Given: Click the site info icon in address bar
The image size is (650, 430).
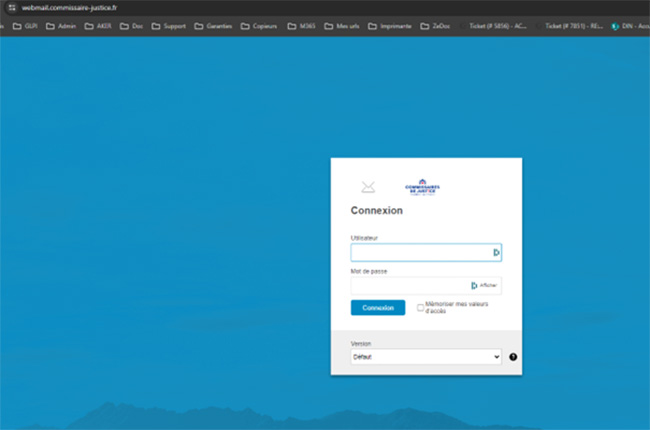Looking at the screenshot, I should point(10,7).
